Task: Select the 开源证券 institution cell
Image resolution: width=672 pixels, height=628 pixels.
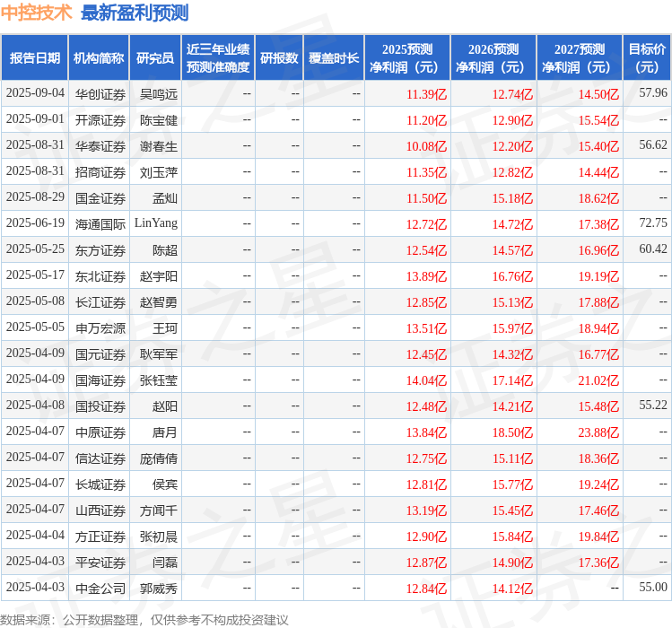Action: (x=100, y=120)
